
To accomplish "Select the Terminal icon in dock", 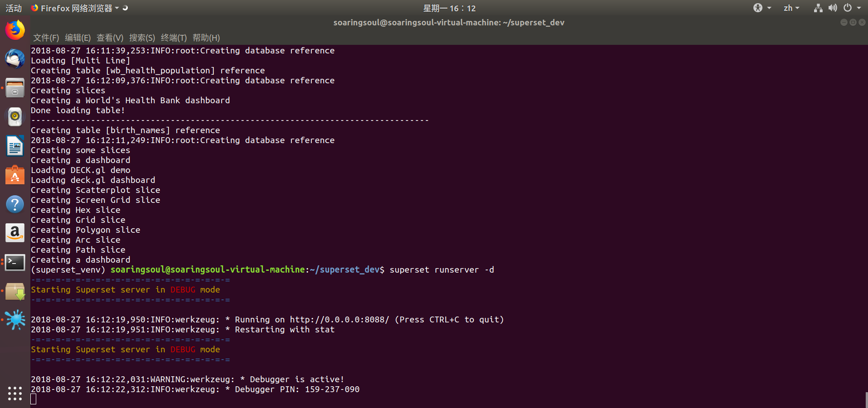I will tap(15, 262).
